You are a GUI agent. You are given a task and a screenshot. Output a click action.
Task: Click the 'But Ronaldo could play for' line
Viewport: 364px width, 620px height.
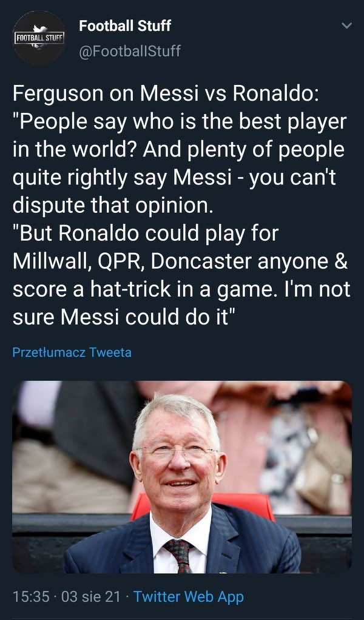click(x=146, y=234)
